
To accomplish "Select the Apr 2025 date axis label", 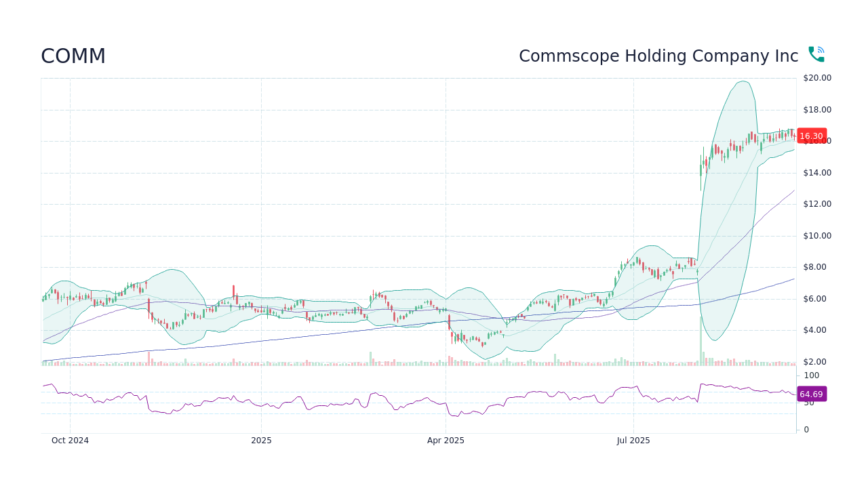I will point(446,440).
